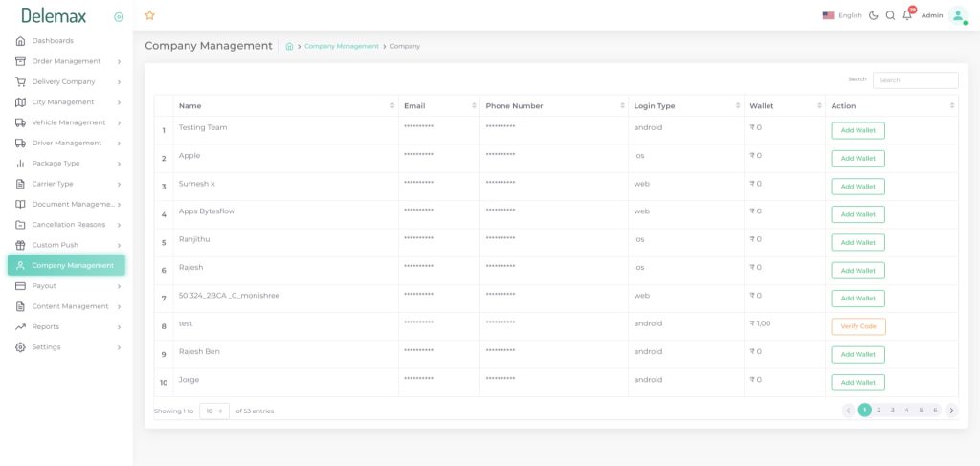
Task: Sort table by Name column arrows
Action: (x=392, y=105)
